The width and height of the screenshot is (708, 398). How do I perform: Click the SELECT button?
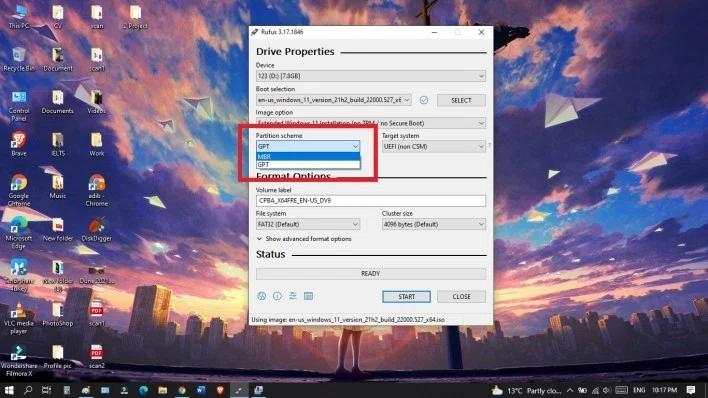[461, 100]
